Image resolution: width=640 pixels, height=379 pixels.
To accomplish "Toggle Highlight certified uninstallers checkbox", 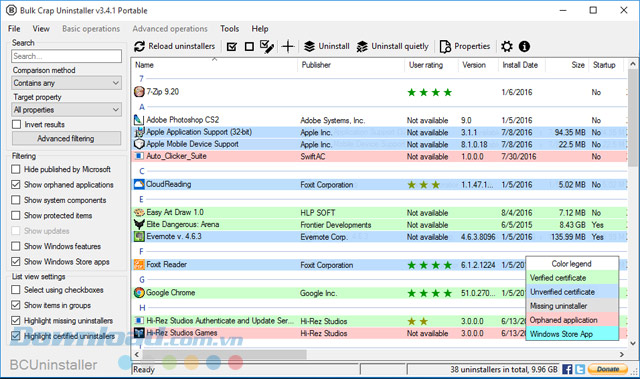I will 16,336.
